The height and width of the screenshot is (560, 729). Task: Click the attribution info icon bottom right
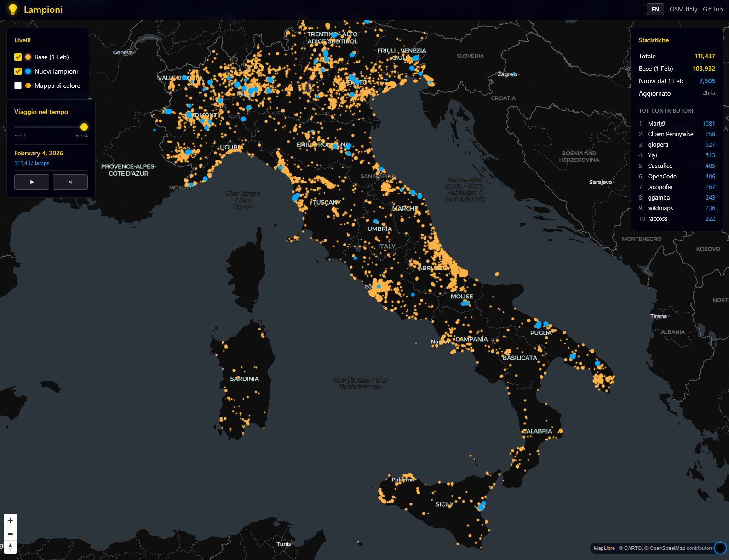pos(720,548)
